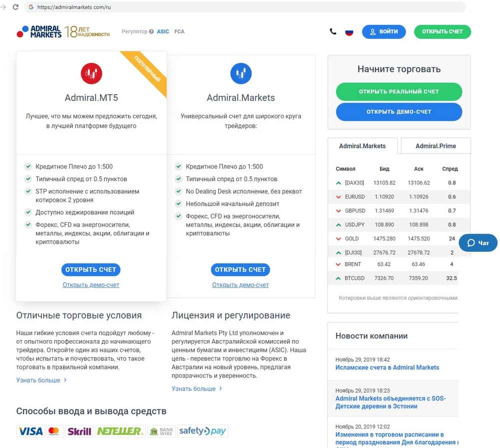The image size is (500, 448).
Task: Click the up arrow beside [DAX30]
Action: (338, 183)
